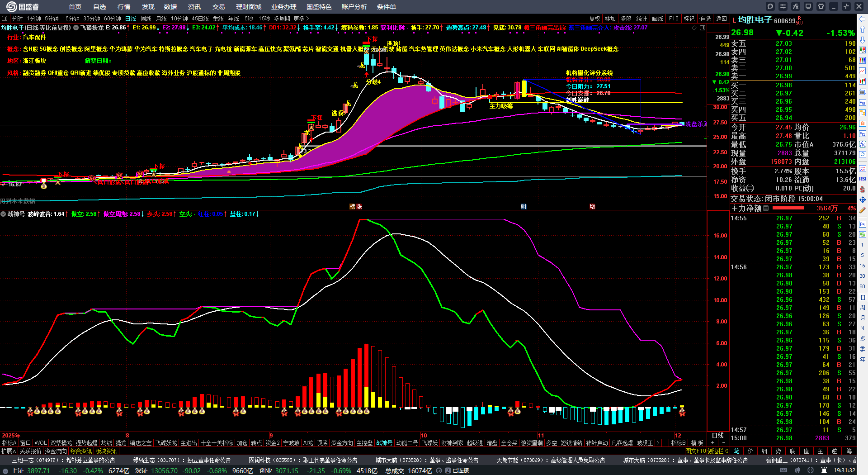The width and height of the screenshot is (868, 475).
Task: Click the red 主力净额 progress bar
Action: pyautogui.click(x=788, y=208)
